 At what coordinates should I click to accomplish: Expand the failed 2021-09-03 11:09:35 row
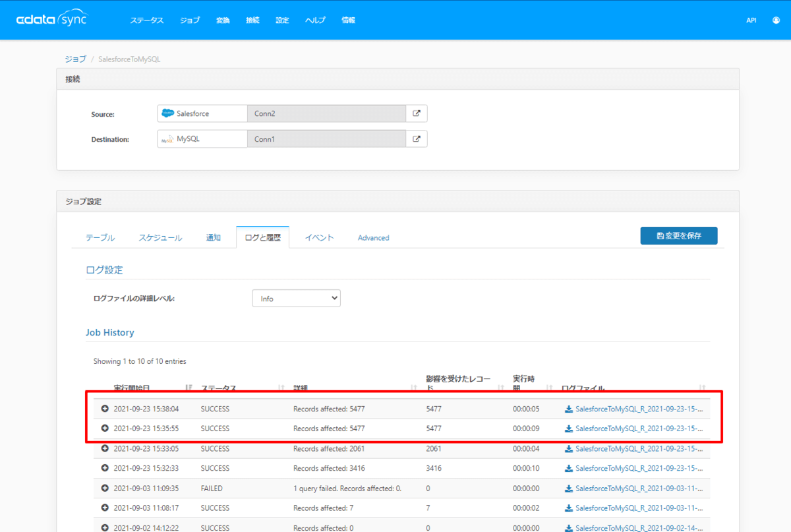[x=105, y=488]
